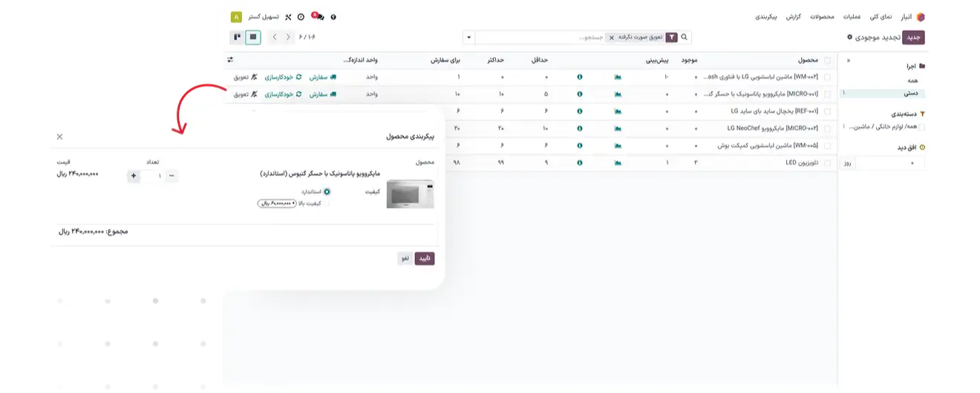The width and height of the screenshot is (980, 393).
Task: Increase quantity with the plus button
Action: 134,176
